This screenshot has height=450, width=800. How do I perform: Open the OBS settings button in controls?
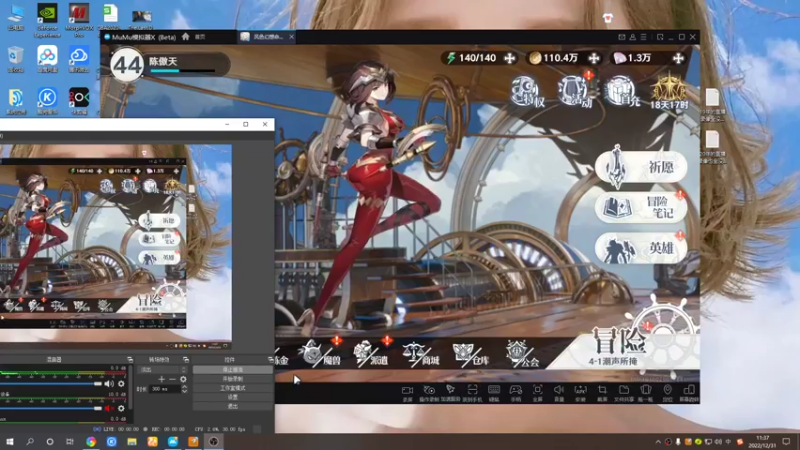[233, 397]
